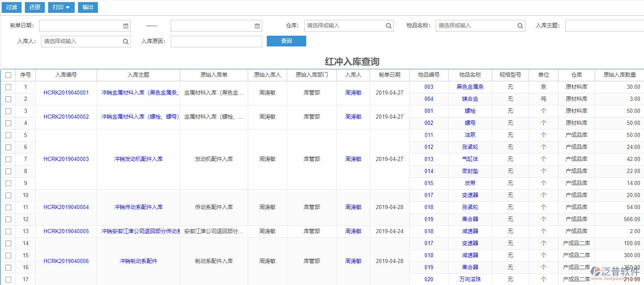
Task: Check the checkbox next to row 13
Action: click(8, 231)
